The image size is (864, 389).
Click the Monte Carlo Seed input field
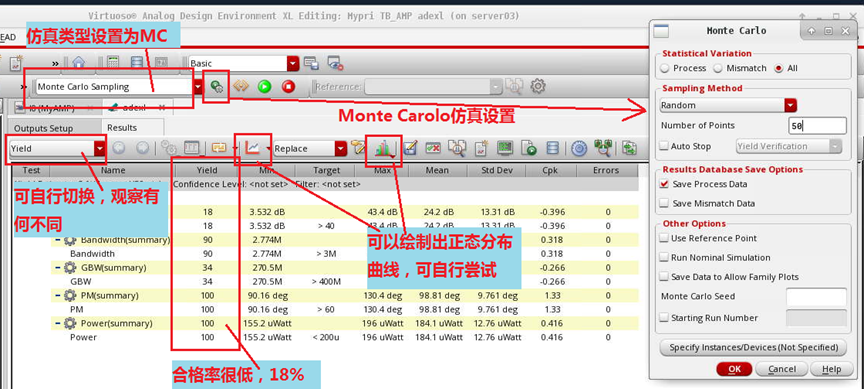816,296
